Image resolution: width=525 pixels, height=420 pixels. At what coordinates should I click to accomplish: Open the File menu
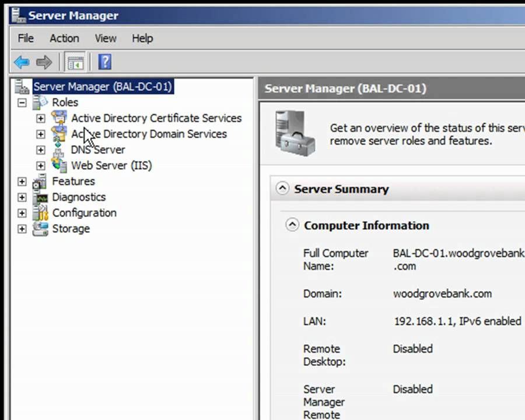(x=26, y=38)
